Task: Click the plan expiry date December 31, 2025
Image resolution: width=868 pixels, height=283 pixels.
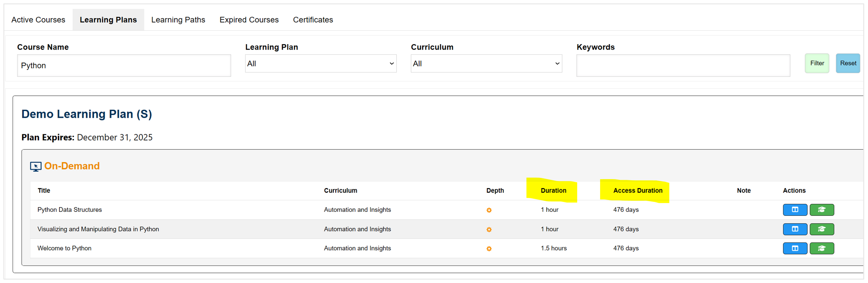Action: [x=115, y=137]
